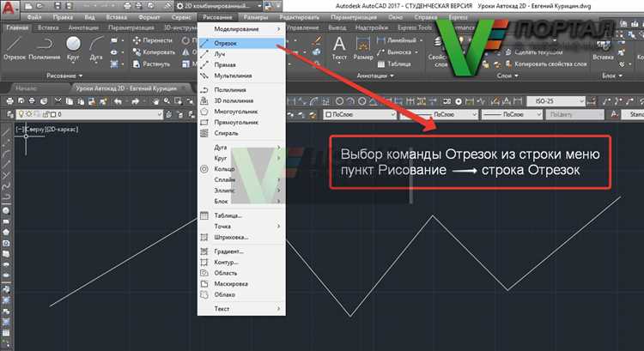
Task: Open the Моделирование submenu
Action: [x=241, y=29]
